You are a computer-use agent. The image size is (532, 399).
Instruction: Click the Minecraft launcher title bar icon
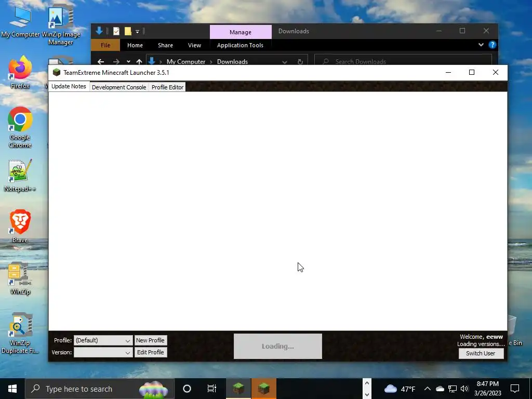click(x=56, y=73)
